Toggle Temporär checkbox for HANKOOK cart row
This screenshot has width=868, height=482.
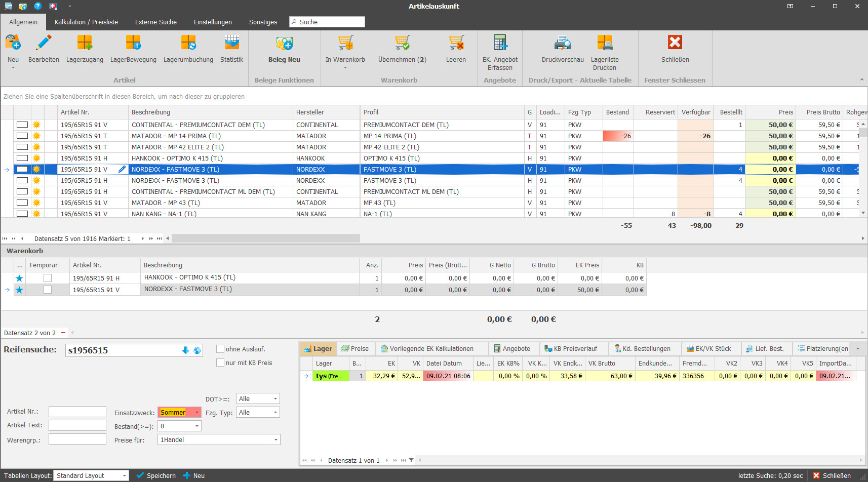pyautogui.click(x=48, y=278)
